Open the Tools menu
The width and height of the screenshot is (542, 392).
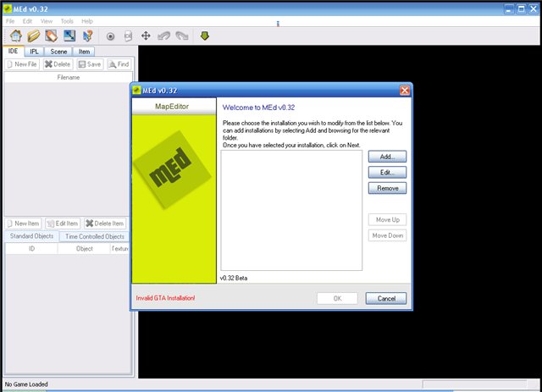[67, 20]
